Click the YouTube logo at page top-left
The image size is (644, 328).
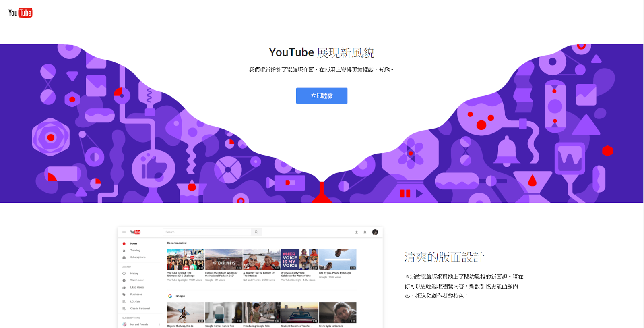click(20, 13)
